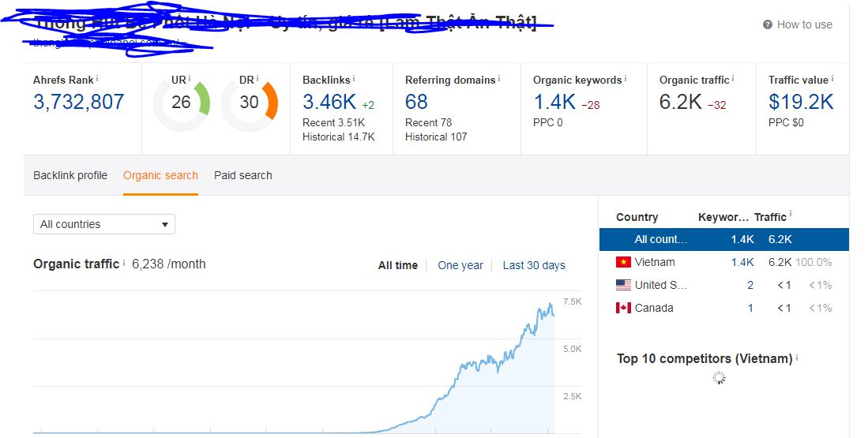Click Vietnam traffic share 100.0%
The height and width of the screenshot is (438, 868).
(814, 262)
